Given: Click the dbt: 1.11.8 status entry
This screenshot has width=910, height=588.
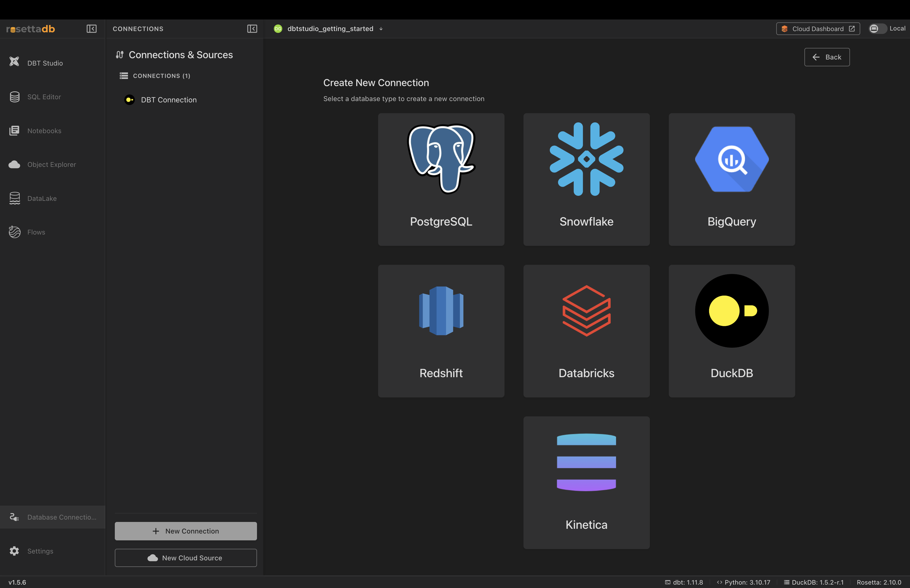Looking at the screenshot, I should pos(684,582).
